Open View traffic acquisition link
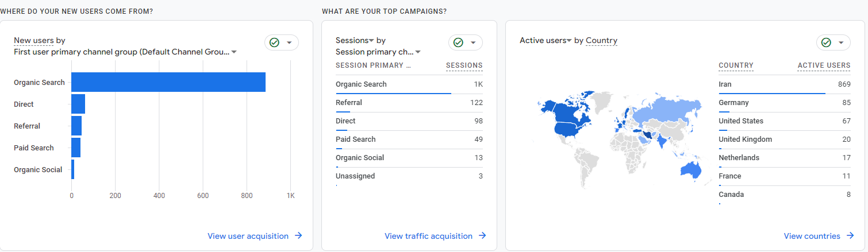Screen dimensions: 868x252 point(428,236)
